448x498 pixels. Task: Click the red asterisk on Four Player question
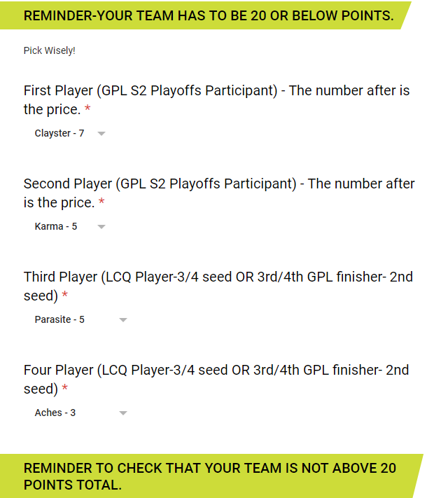coord(65,387)
